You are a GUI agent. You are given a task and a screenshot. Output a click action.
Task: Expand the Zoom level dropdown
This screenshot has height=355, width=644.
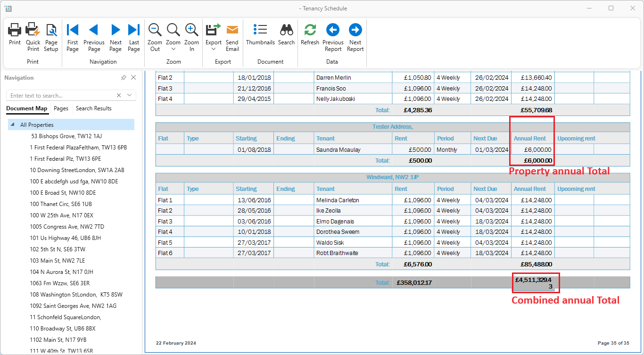173,49
